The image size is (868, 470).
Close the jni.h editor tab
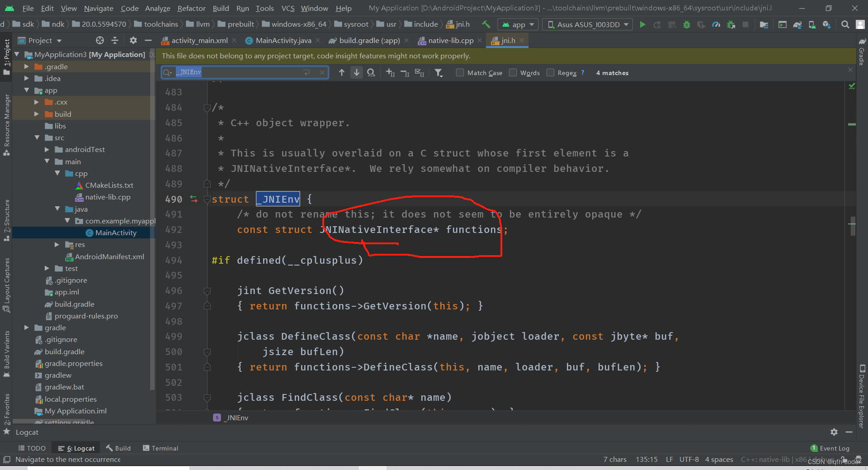[x=522, y=40]
